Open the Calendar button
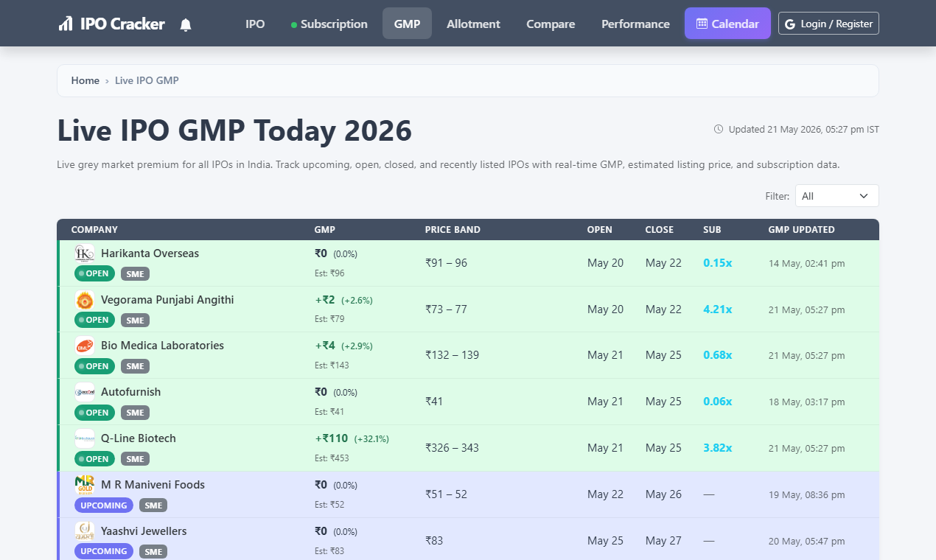The image size is (936, 560). (x=727, y=24)
